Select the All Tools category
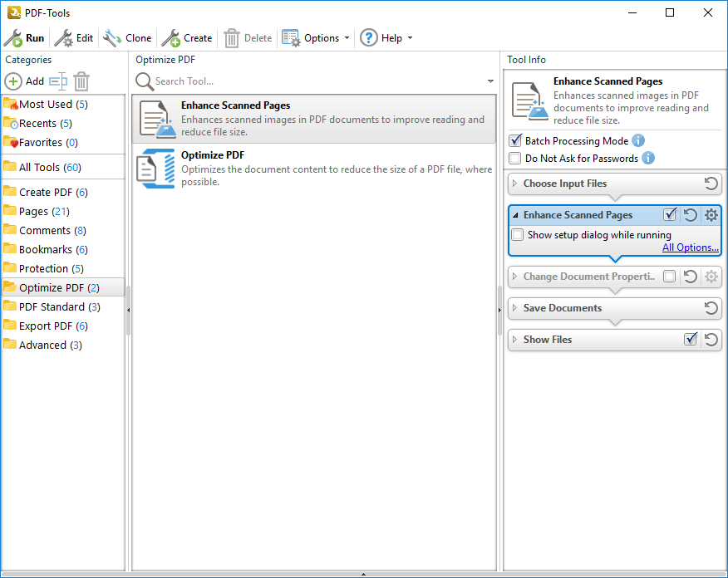This screenshot has height=578, width=728. pos(63,167)
